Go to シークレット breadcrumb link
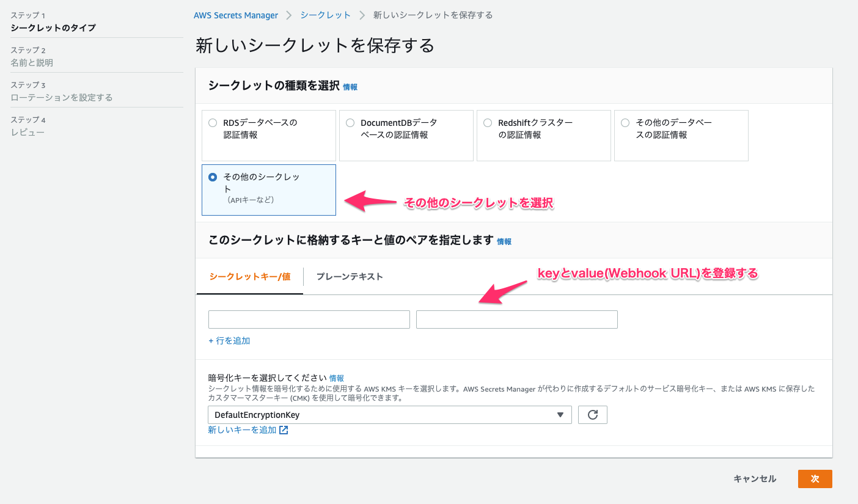 click(326, 15)
